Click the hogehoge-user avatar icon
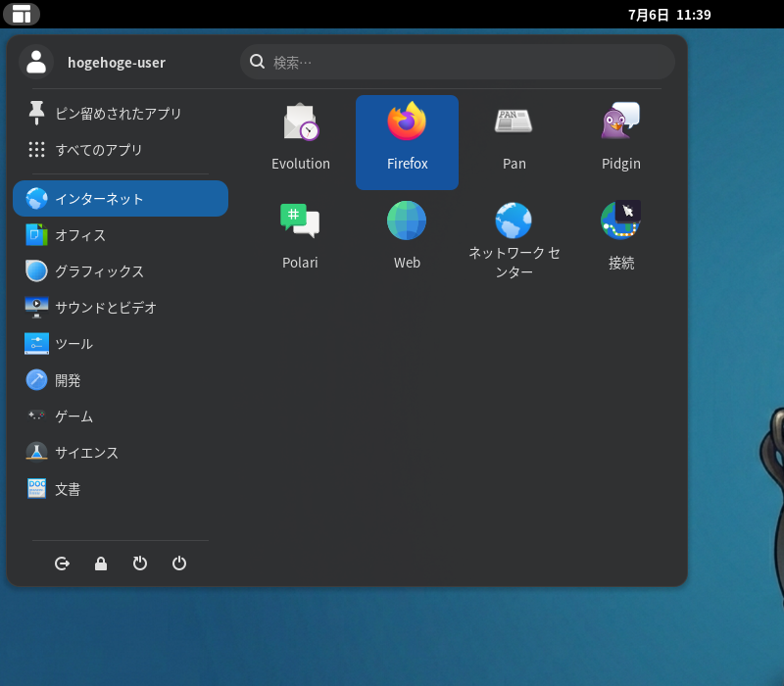This screenshot has height=686, width=784. [36, 62]
